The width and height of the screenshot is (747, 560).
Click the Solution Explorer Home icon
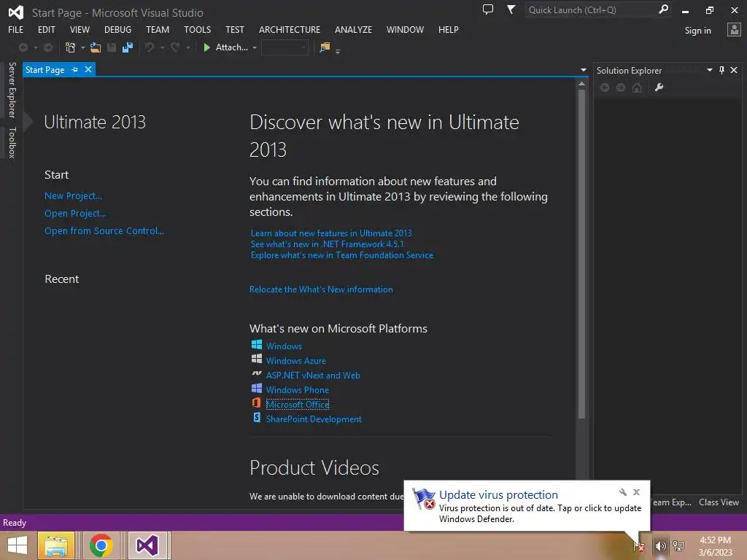click(636, 87)
